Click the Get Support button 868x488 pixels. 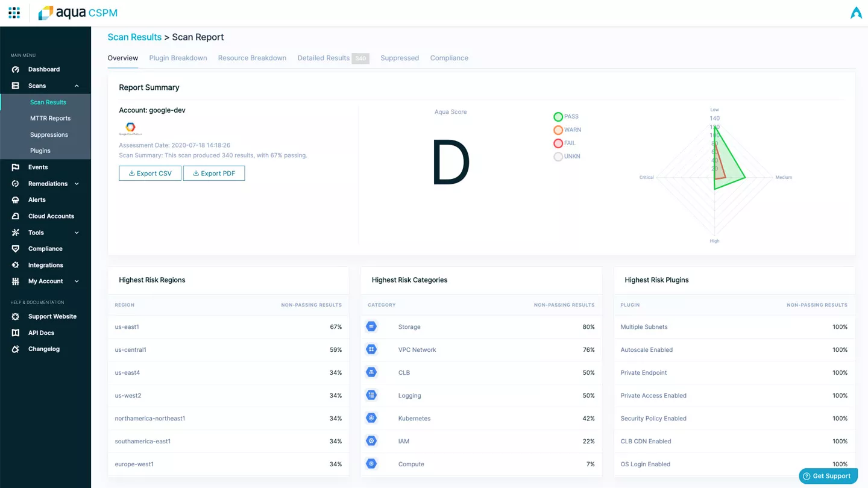(828, 476)
